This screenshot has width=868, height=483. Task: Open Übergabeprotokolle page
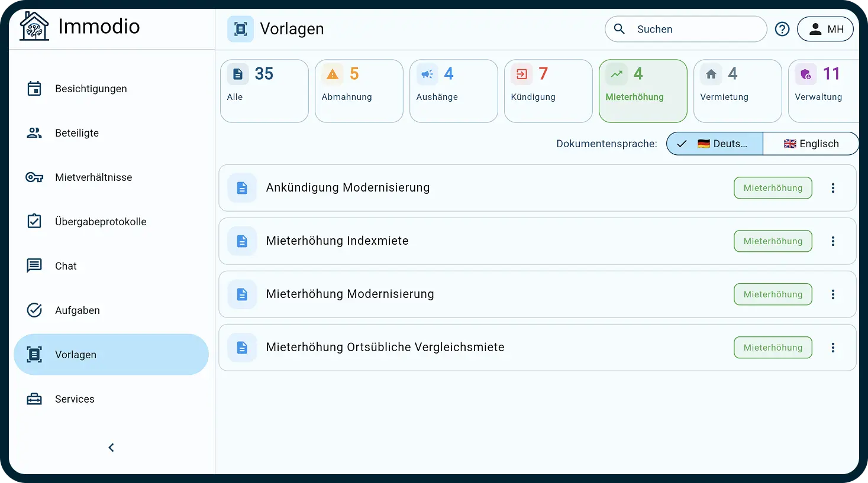coord(111,222)
